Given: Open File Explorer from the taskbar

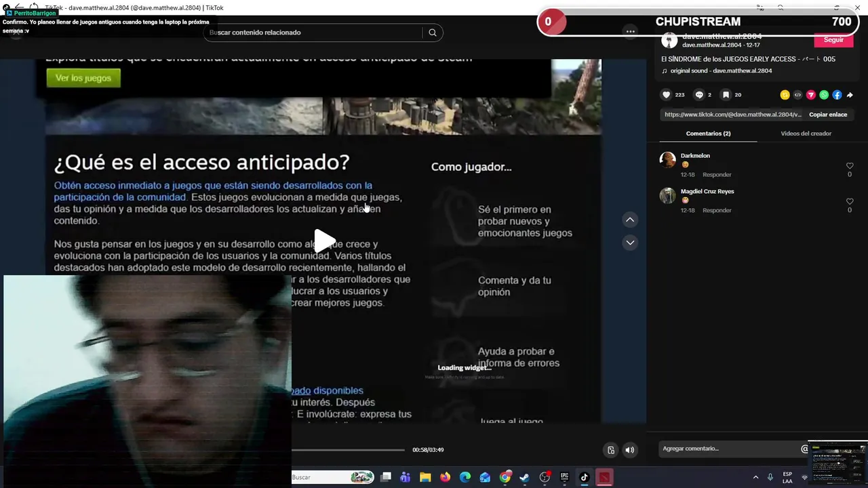Looking at the screenshot, I should point(425,477).
